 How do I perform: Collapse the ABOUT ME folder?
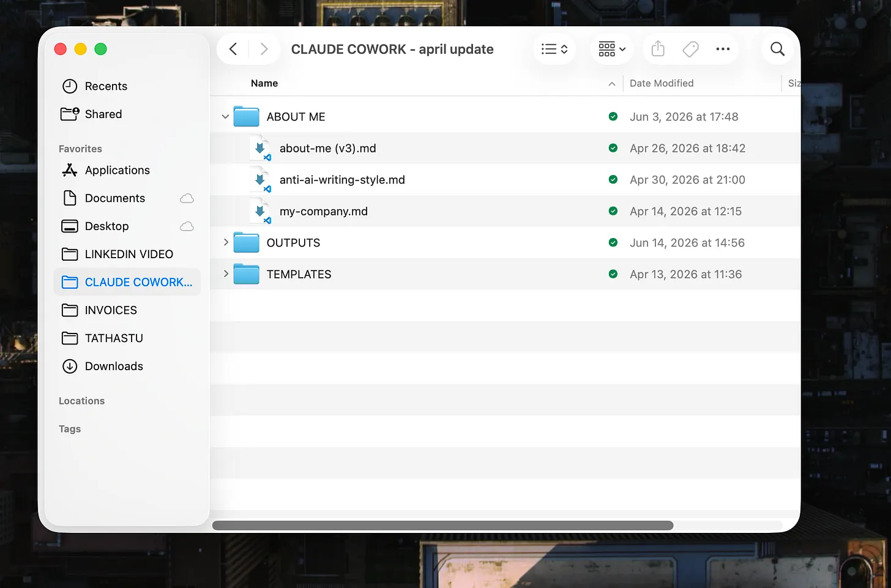click(225, 116)
